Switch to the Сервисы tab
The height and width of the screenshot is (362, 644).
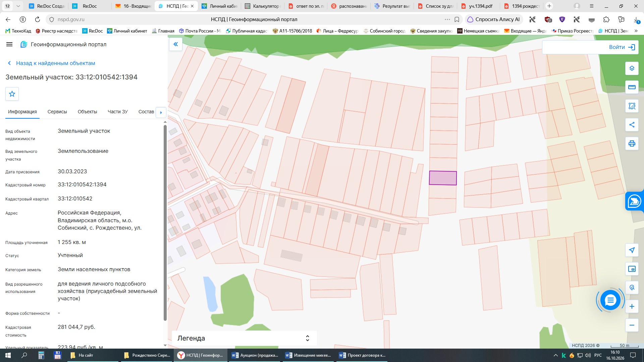57,112
